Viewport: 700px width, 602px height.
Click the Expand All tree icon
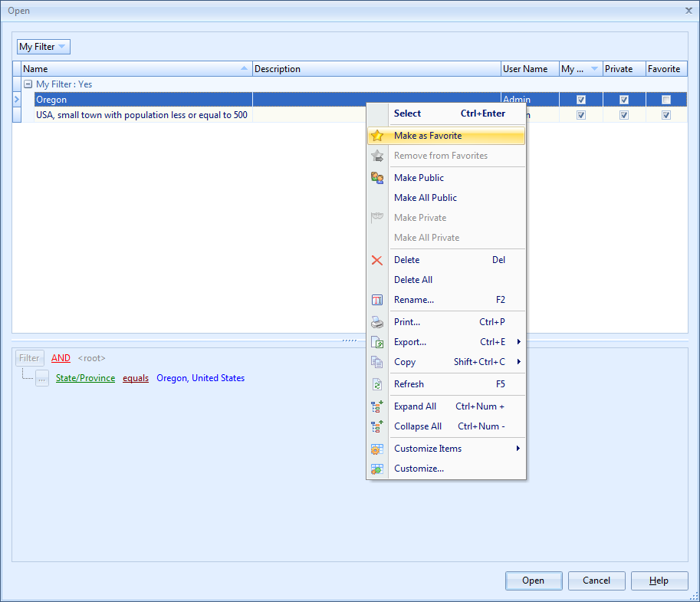377,406
